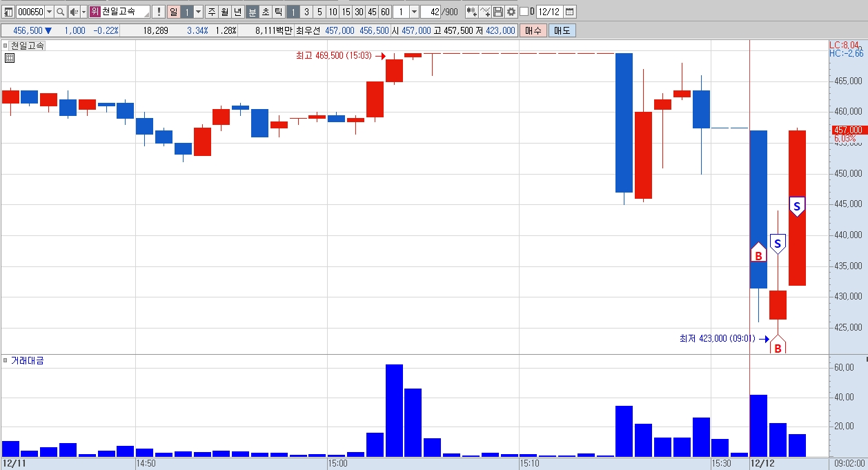Click the grid table icon under 천일고속
The image size is (868, 470).
pyautogui.click(x=10, y=58)
